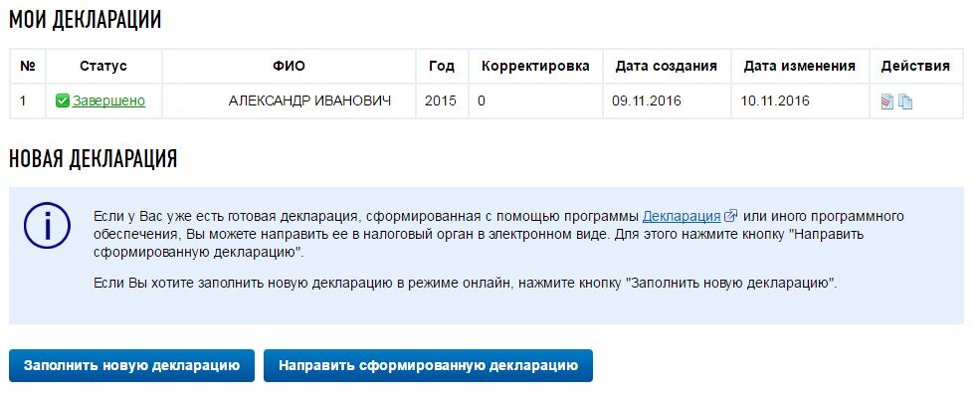
Task: Follow the Декларация program link
Action: [x=682, y=216]
